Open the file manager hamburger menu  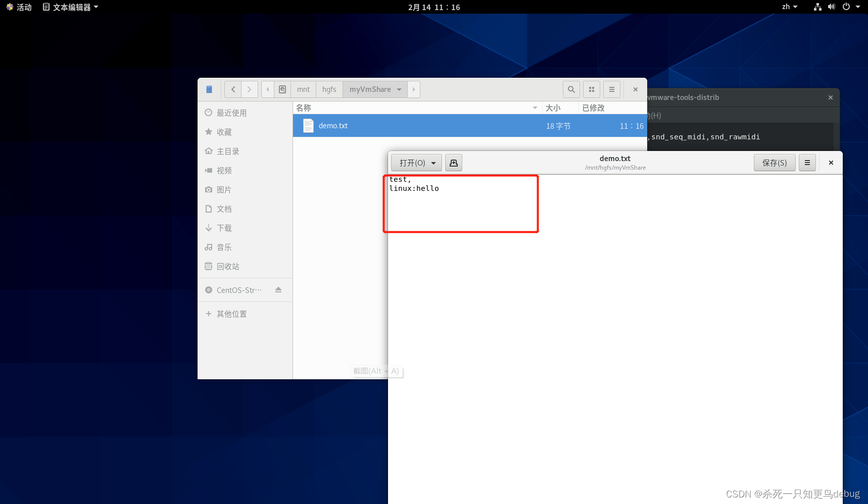612,89
